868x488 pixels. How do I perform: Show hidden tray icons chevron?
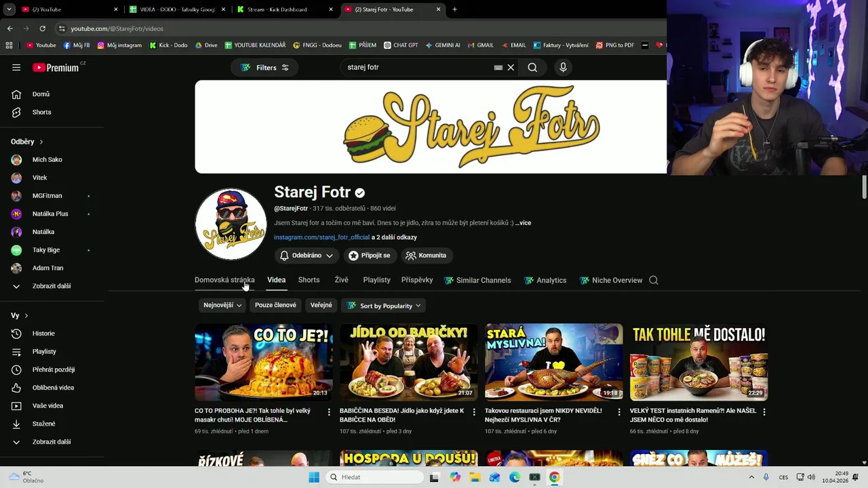(751, 477)
